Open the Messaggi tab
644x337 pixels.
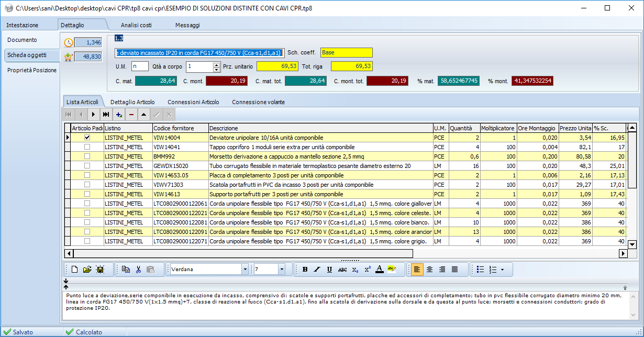[x=187, y=25]
